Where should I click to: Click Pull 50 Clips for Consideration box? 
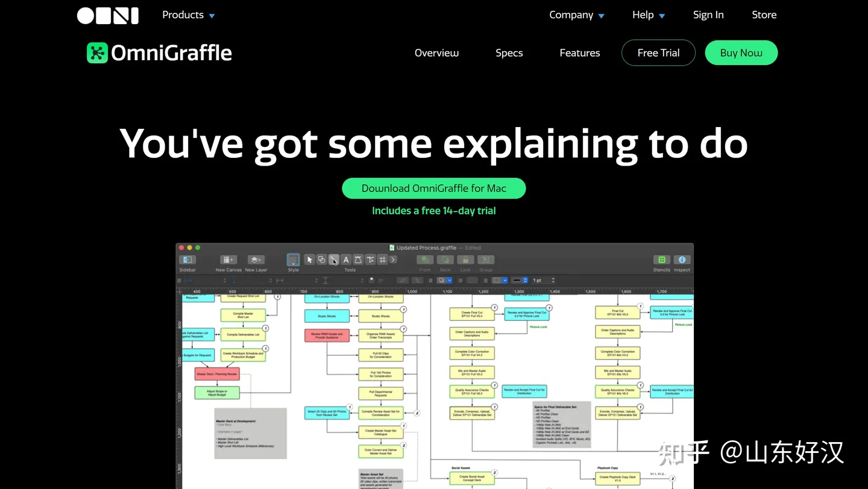tap(381, 355)
